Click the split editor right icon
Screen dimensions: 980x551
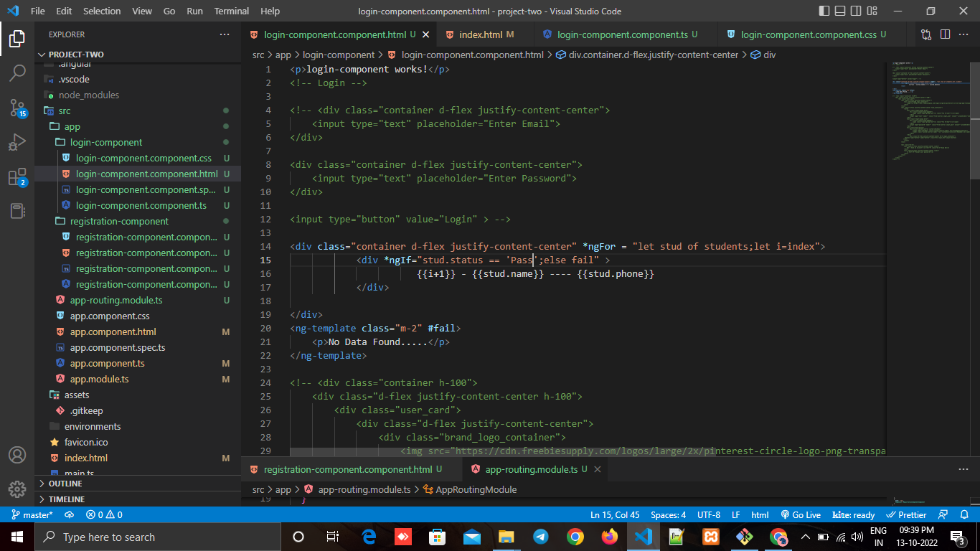(x=946, y=34)
